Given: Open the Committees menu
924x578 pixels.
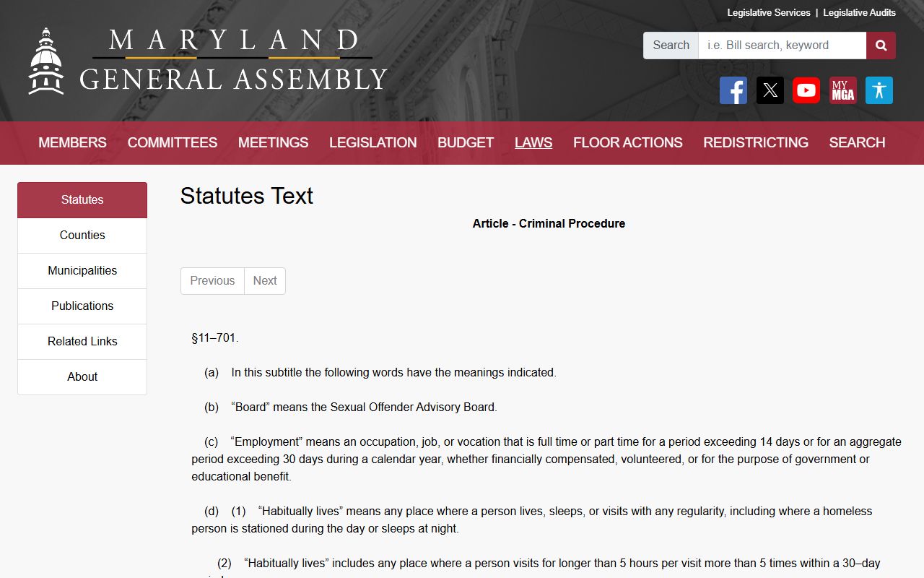Looking at the screenshot, I should pyautogui.click(x=173, y=143).
